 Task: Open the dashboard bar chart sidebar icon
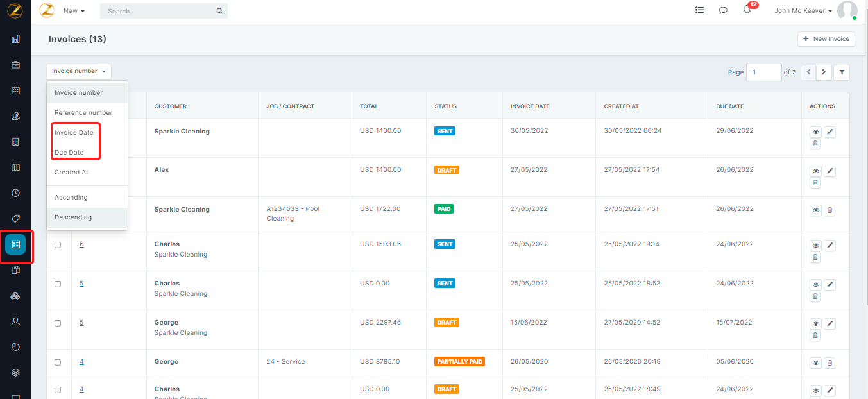pyautogui.click(x=15, y=39)
